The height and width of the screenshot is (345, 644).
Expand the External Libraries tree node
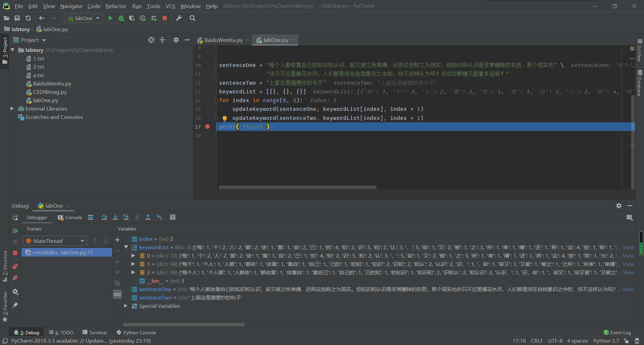click(12, 109)
